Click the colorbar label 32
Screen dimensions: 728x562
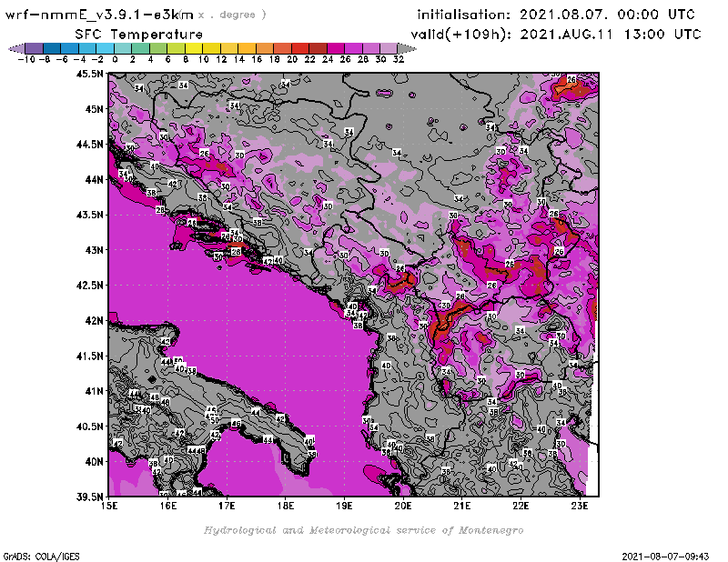coord(399,60)
